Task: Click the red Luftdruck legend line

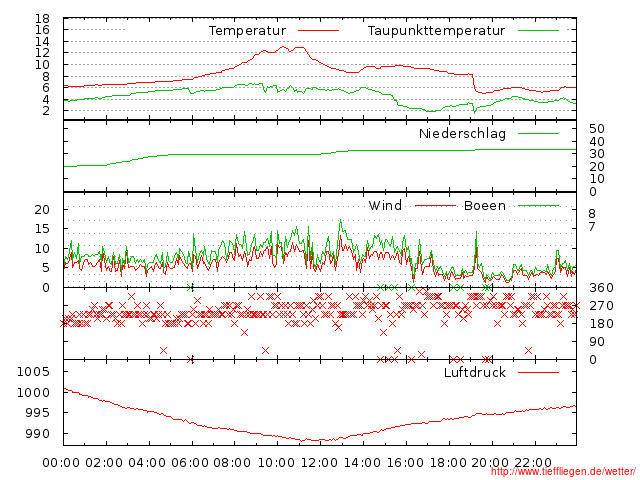Action: (538, 372)
